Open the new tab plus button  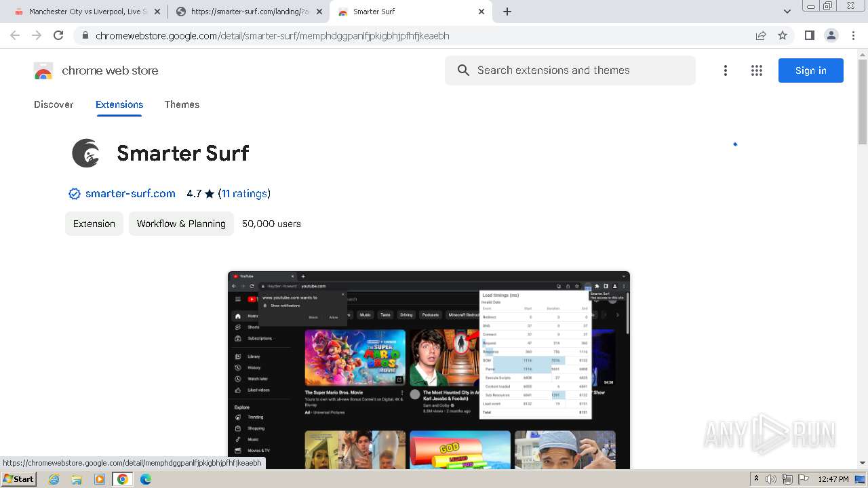507,12
